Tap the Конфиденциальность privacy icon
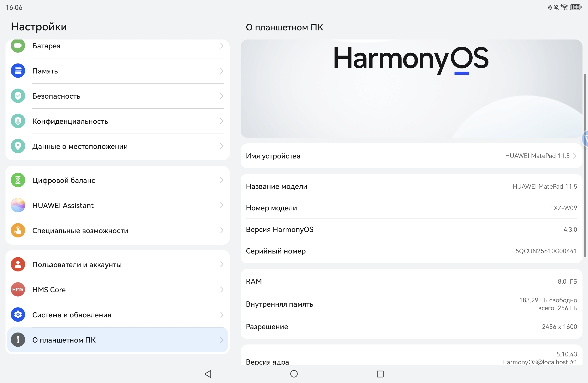This screenshot has width=588, height=383. click(18, 121)
